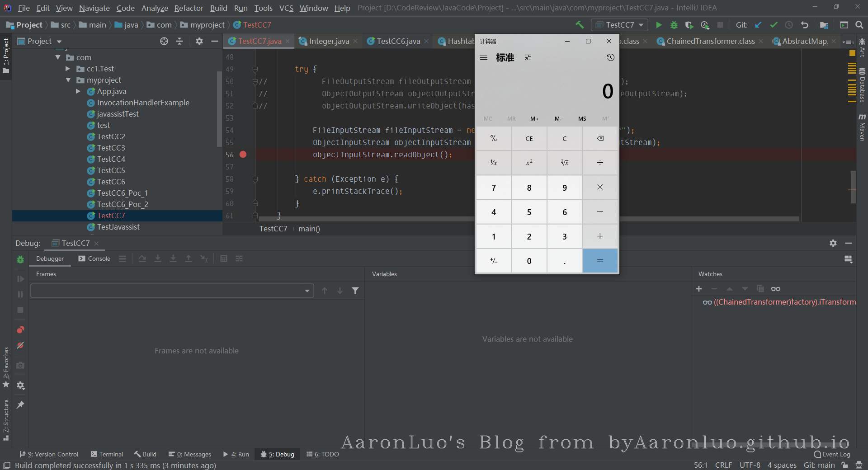The width and height of the screenshot is (868, 470).
Task: Start debugging with the Debug bug icon
Action: [x=674, y=25]
